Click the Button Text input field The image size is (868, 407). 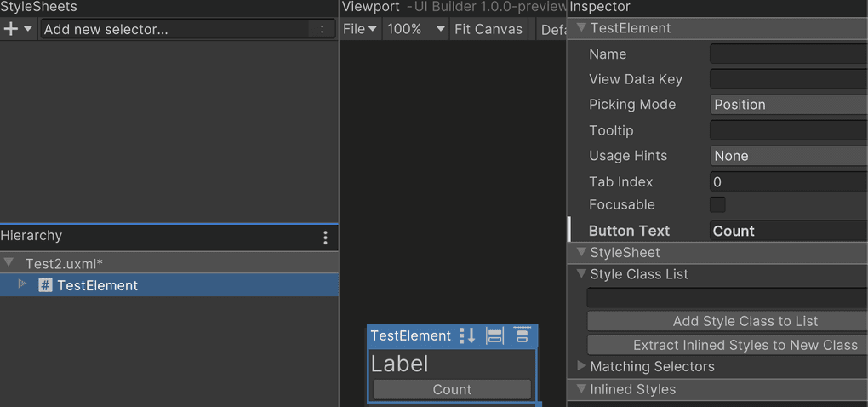coord(788,231)
